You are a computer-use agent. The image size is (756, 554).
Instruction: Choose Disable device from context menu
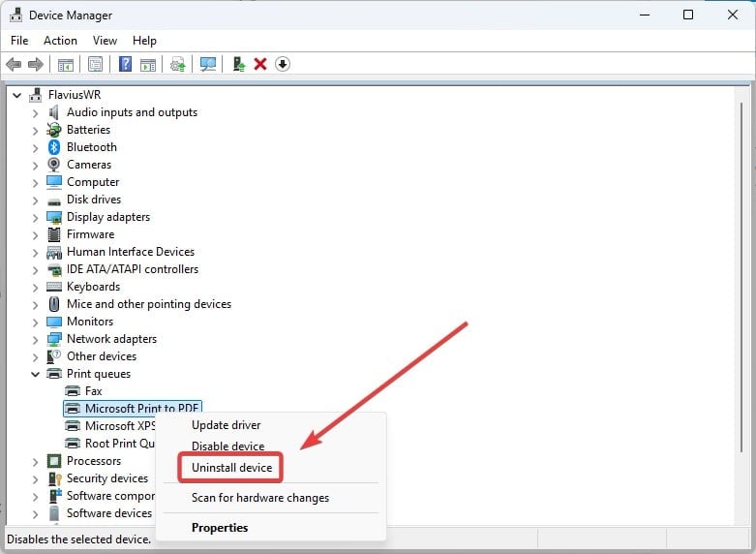click(228, 446)
